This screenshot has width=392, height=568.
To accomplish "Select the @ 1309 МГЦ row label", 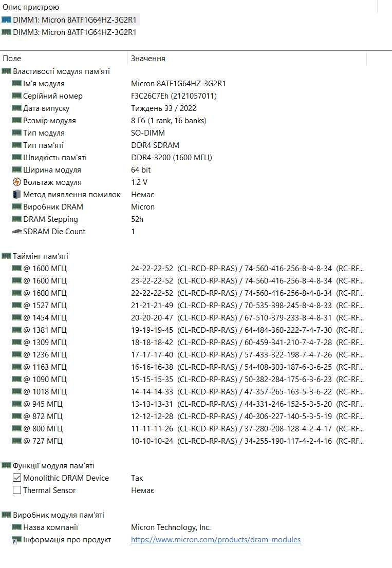I will [45, 342].
